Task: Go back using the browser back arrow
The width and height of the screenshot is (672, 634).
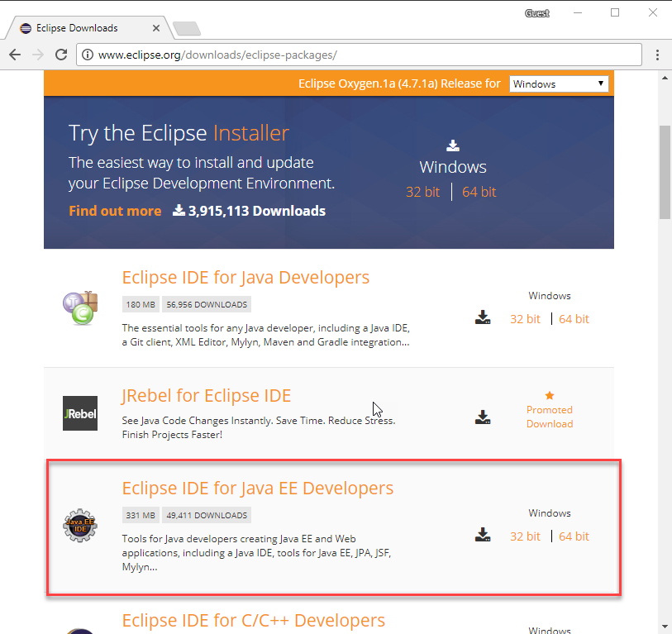Action: click(x=15, y=55)
